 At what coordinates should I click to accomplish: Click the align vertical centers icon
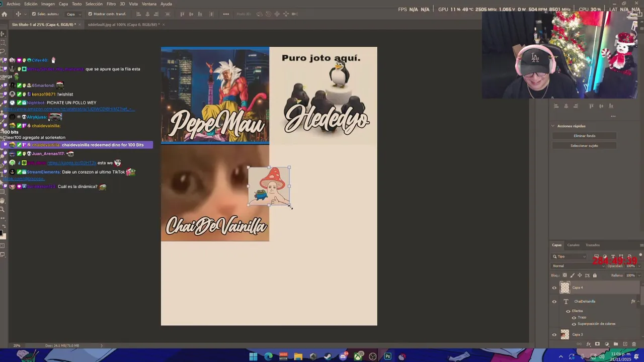191,14
